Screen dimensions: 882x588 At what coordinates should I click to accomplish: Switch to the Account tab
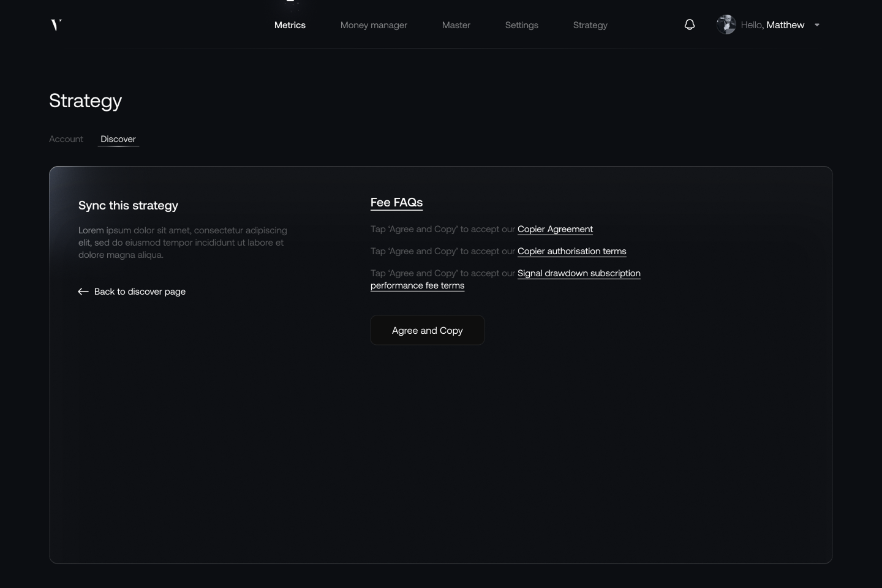click(x=66, y=139)
